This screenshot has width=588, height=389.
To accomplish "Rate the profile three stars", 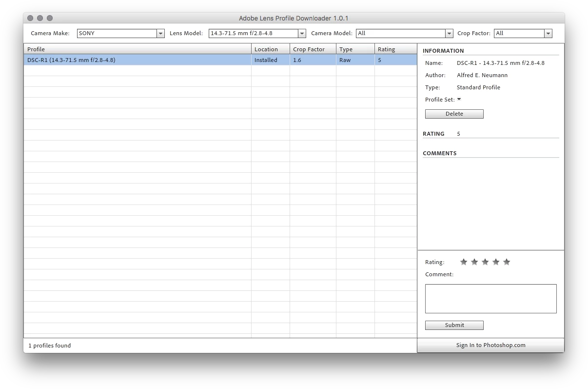I will click(485, 262).
